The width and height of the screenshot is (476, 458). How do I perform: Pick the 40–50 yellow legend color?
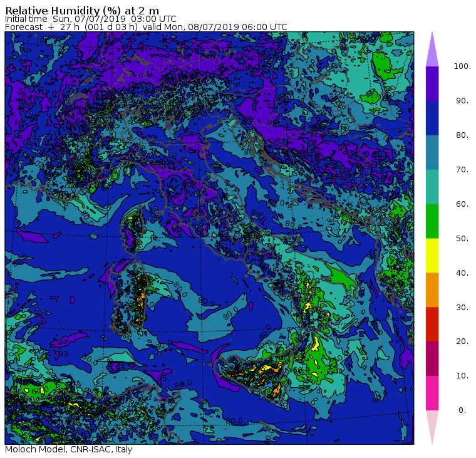coord(432,256)
